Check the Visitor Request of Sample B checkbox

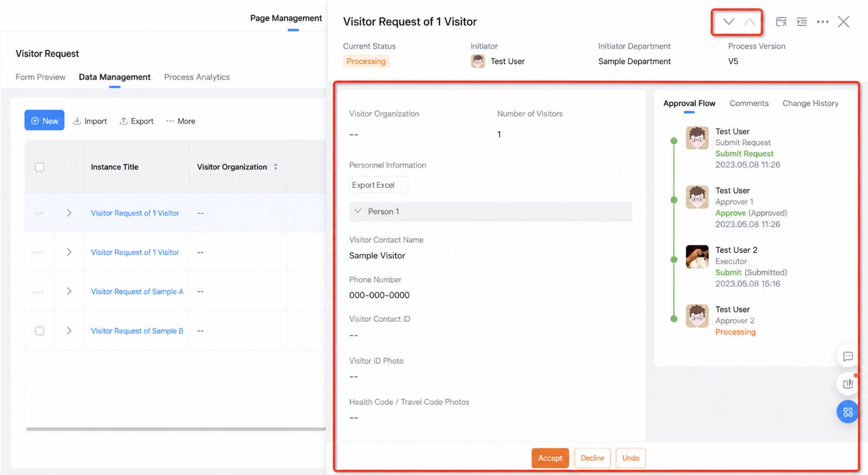pyautogui.click(x=39, y=331)
